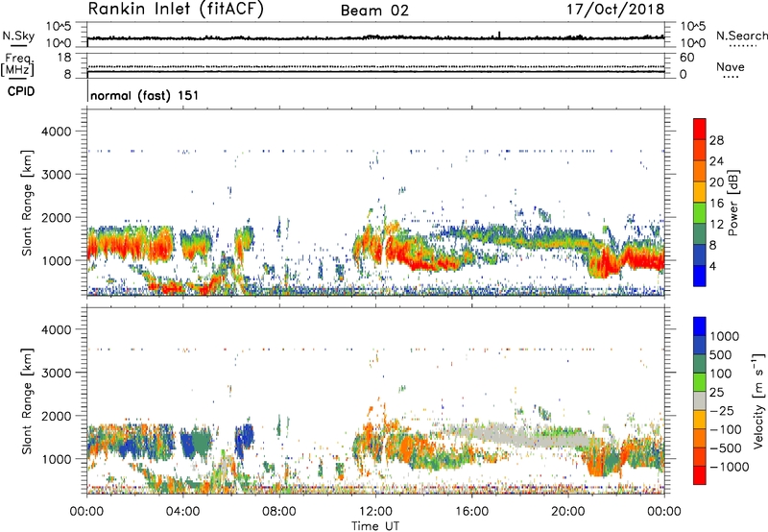Click the 'N.Search' legend label
The height and width of the screenshot is (532, 768).
click(741, 36)
